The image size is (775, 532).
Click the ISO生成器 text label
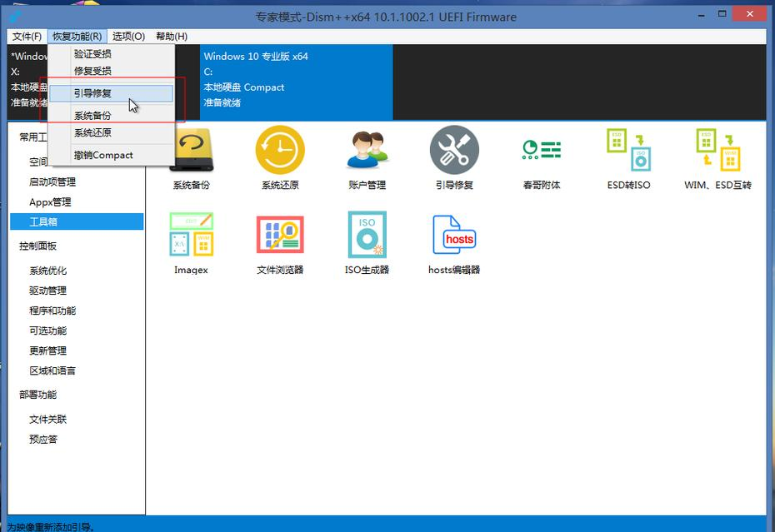tap(367, 270)
